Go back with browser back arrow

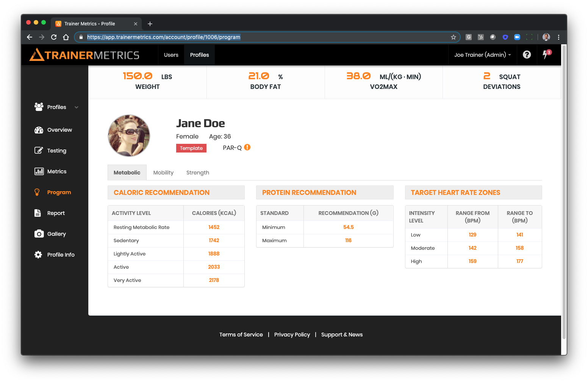[x=30, y=37]
